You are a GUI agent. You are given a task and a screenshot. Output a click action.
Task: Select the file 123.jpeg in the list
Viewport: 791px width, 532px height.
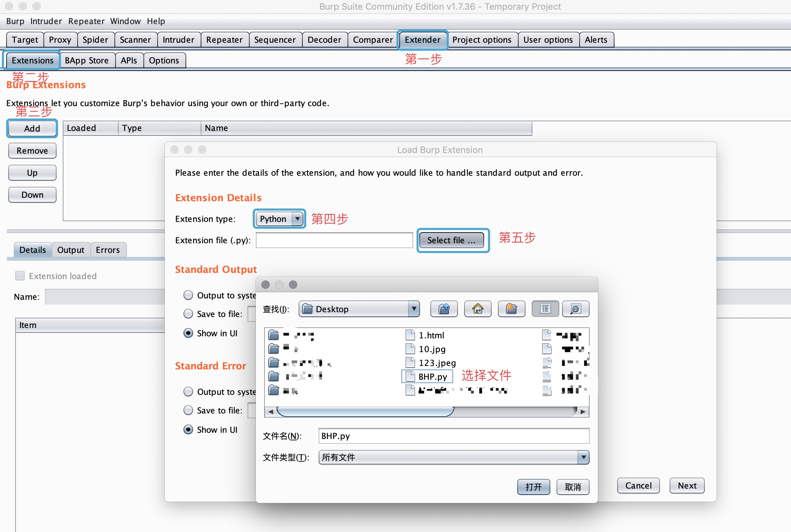click(x=431, y=363)
